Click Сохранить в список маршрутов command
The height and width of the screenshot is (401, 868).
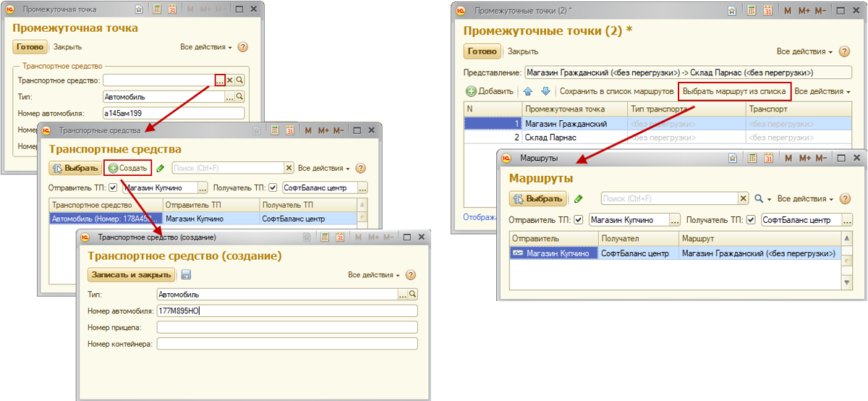click(616, 91)
